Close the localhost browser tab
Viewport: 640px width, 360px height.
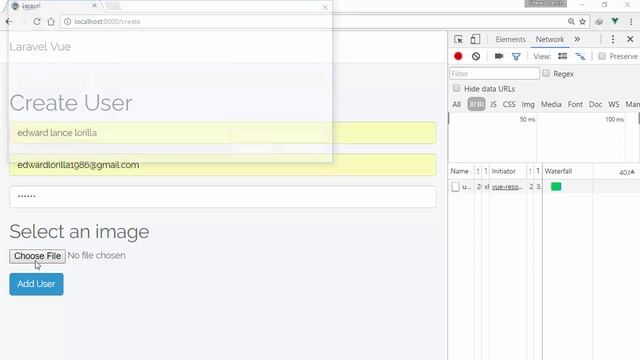(x=94, y=6)
